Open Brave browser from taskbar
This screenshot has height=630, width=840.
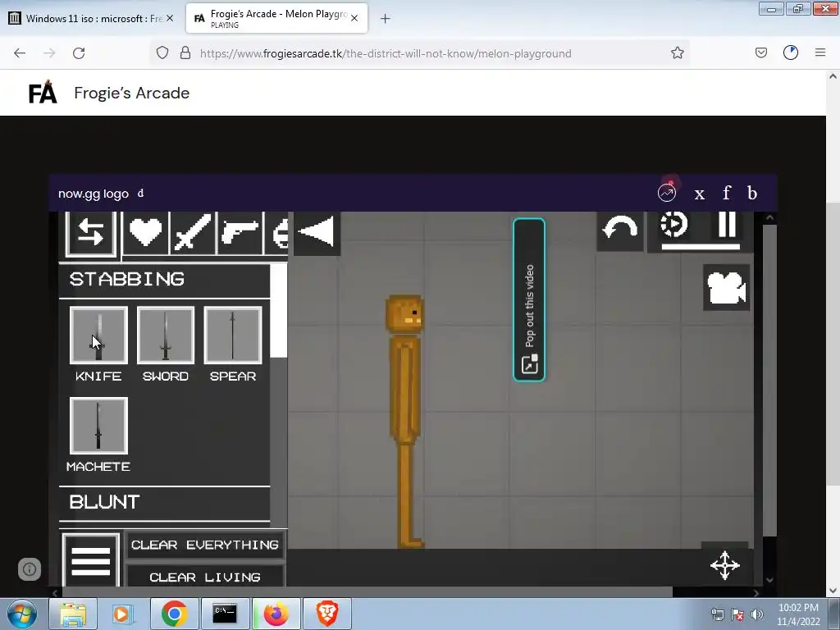[x=327, y=614]
